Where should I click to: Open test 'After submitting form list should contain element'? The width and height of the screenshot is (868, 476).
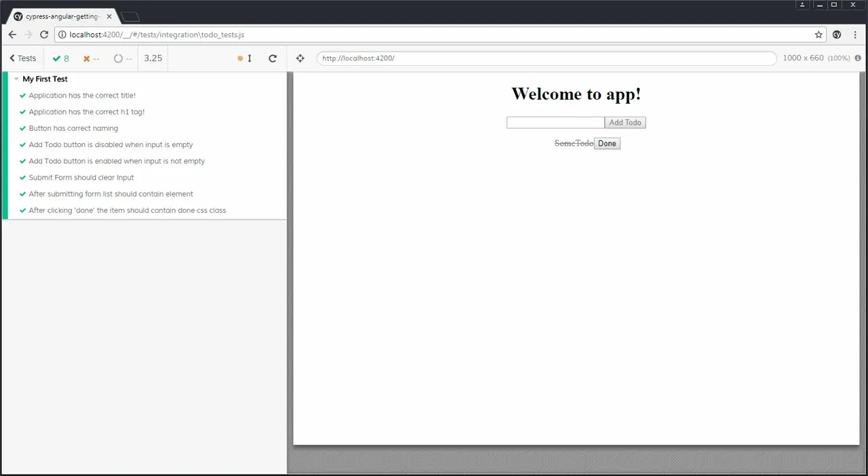point(111,194)
